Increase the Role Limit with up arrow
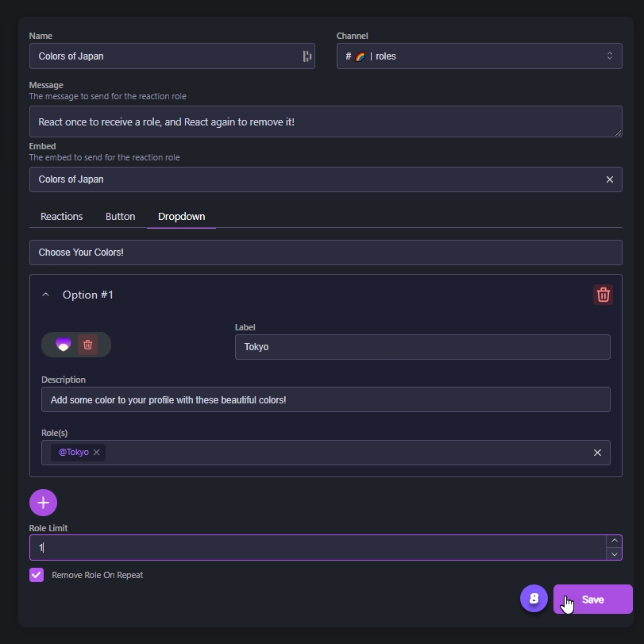The image size is (644, 644). [x=614, y=541]
